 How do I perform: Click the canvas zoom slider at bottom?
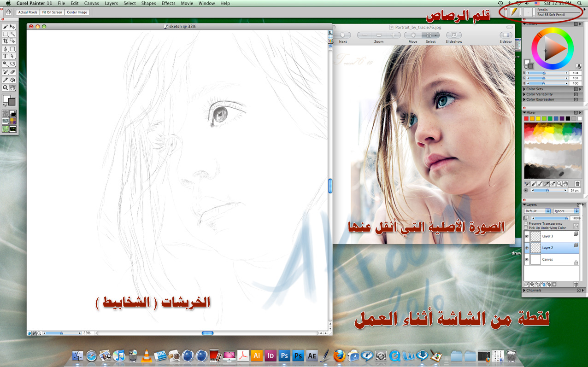(x=62, y=333)
